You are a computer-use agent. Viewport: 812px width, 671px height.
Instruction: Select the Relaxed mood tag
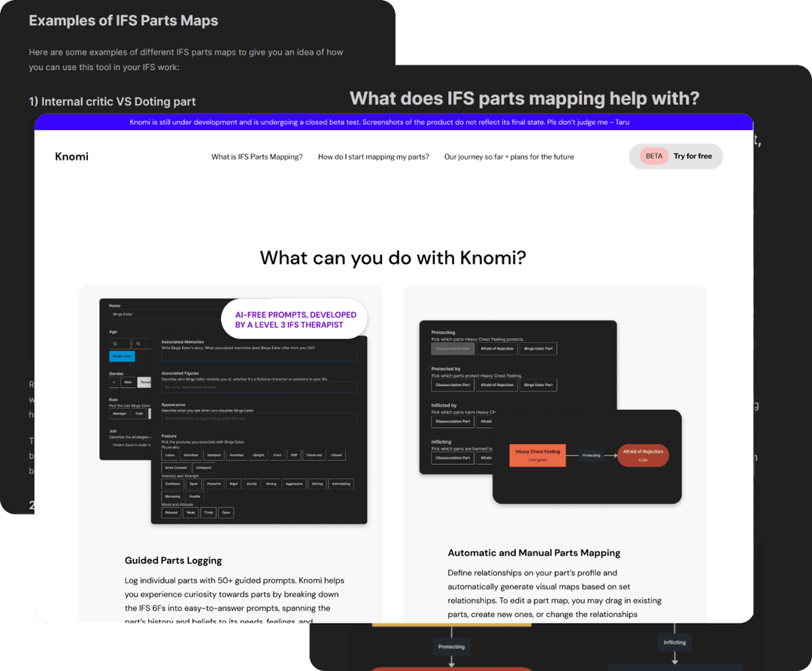pyautogui.click(x=171, y=512)
